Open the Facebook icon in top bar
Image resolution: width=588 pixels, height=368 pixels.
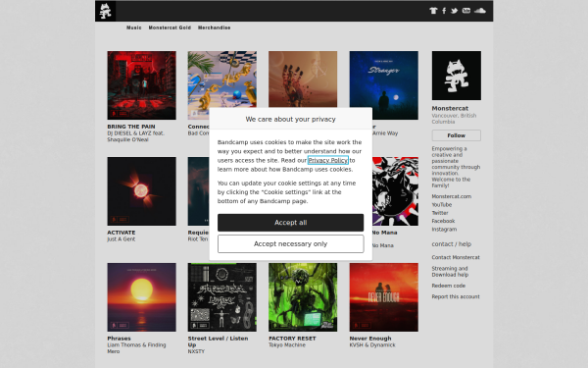(444, 11)
